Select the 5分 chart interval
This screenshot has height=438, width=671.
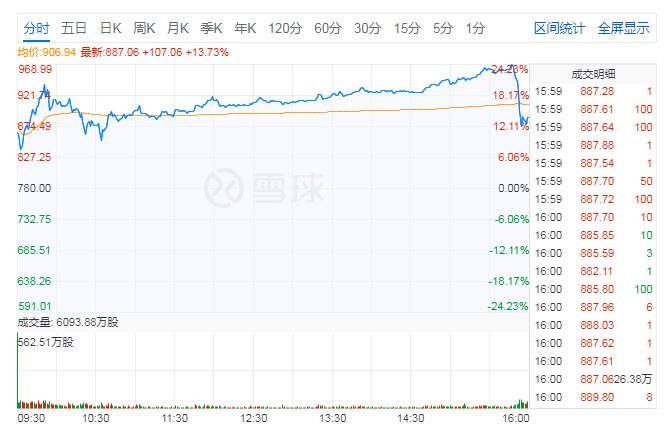[x=443, y=28]
